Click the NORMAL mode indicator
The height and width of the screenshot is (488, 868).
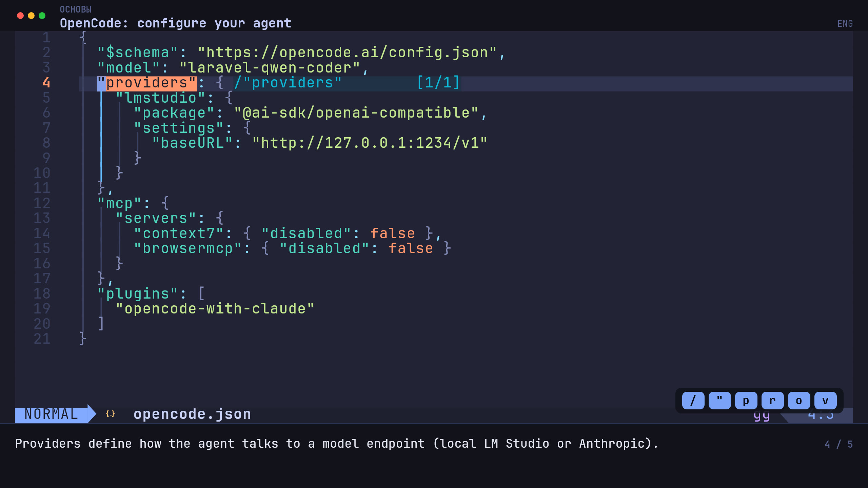(x=52, y=414)
